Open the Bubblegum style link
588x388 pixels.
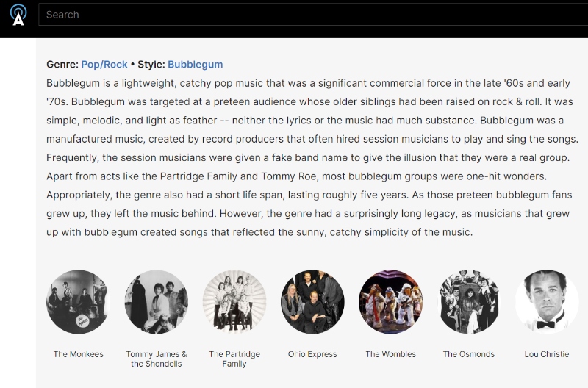point(195,65)
